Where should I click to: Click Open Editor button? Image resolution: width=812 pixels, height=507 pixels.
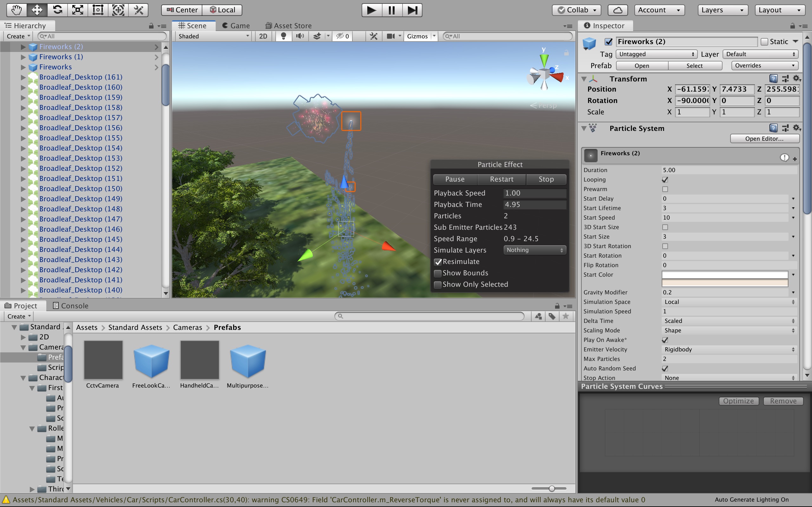tap(764, 138)
